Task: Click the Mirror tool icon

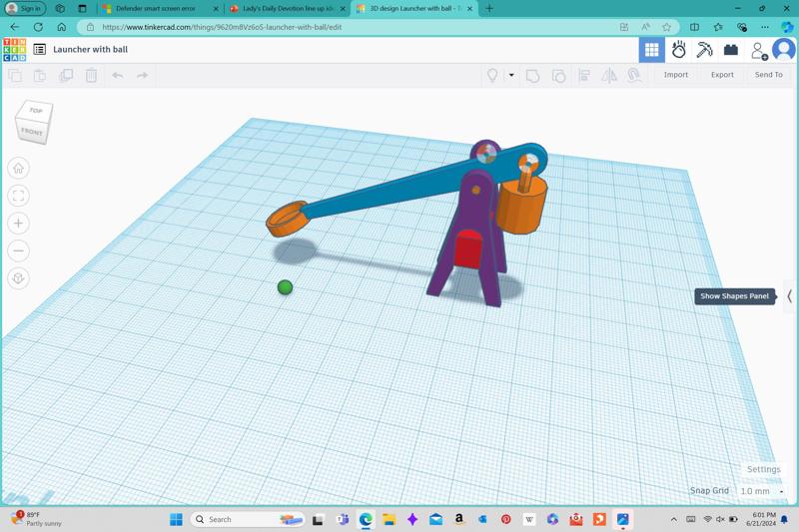Action: (609, 75)
